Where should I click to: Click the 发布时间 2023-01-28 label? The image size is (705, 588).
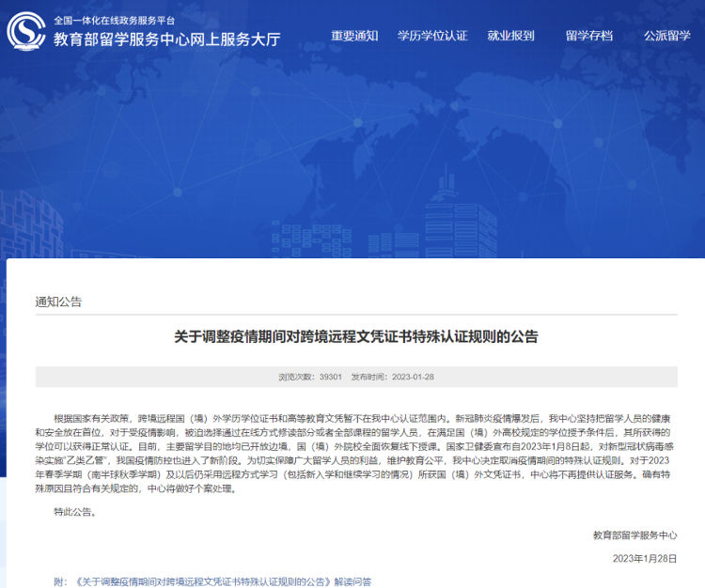(393, 377)
